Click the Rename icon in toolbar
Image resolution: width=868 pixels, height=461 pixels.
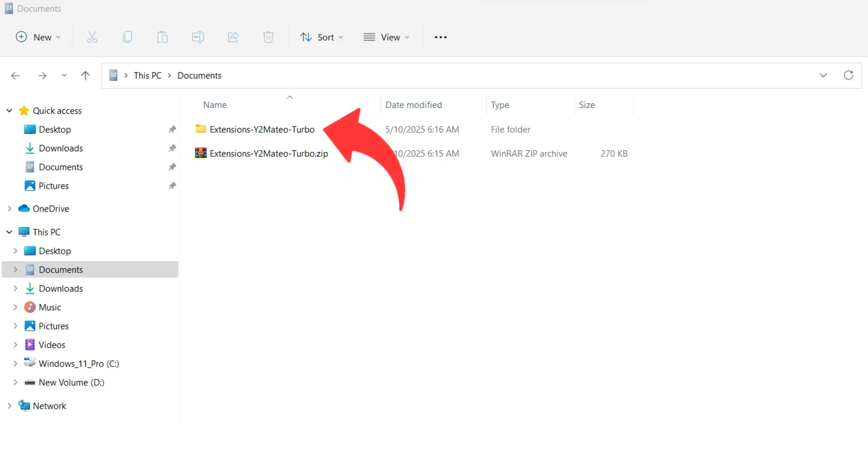(198, 37)
